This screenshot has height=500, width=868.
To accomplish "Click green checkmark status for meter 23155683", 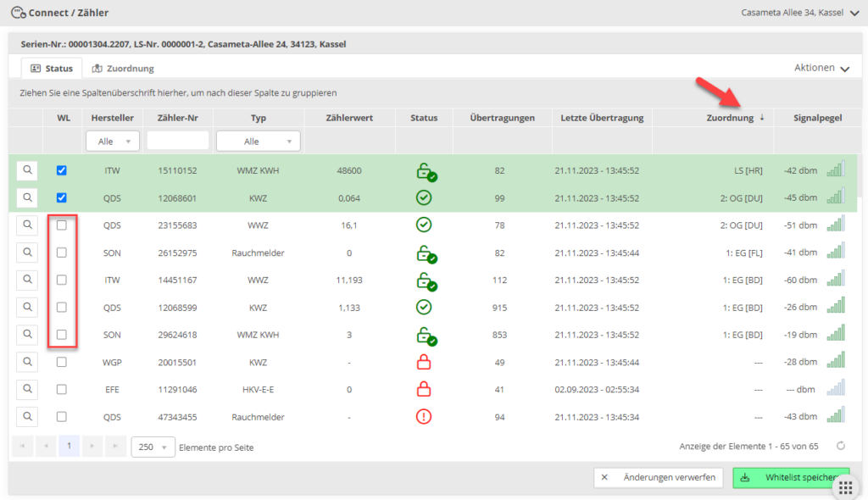I will pyautogui.click(x=423, y=225).
